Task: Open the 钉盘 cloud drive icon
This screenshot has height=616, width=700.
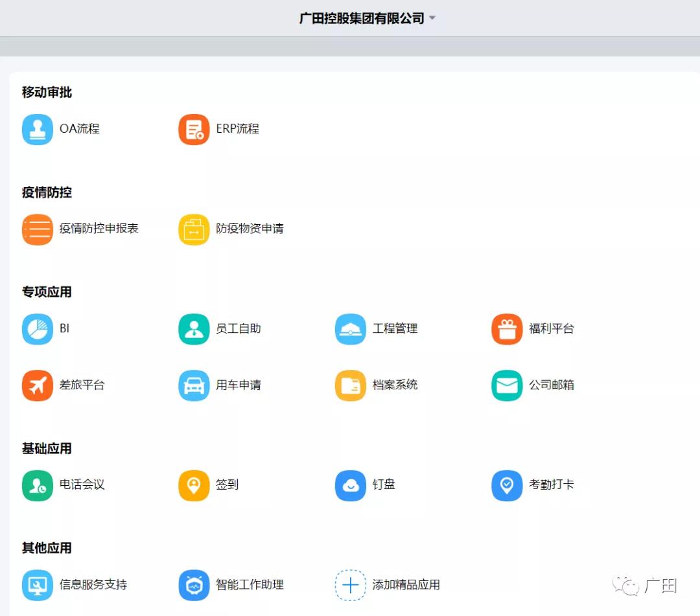Action: (x=351, y=485)
